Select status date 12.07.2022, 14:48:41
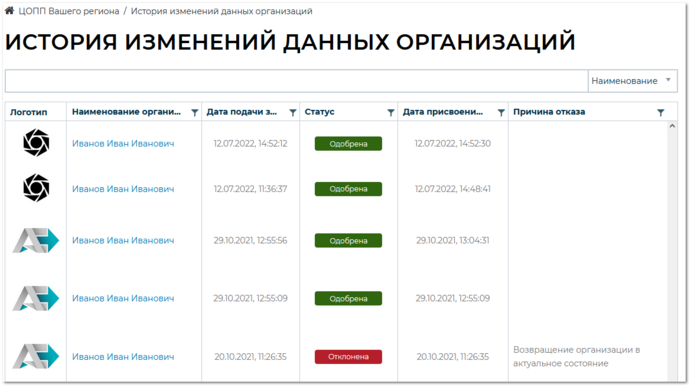The height and width of the screenshot is (387, 691). point(453,189)
